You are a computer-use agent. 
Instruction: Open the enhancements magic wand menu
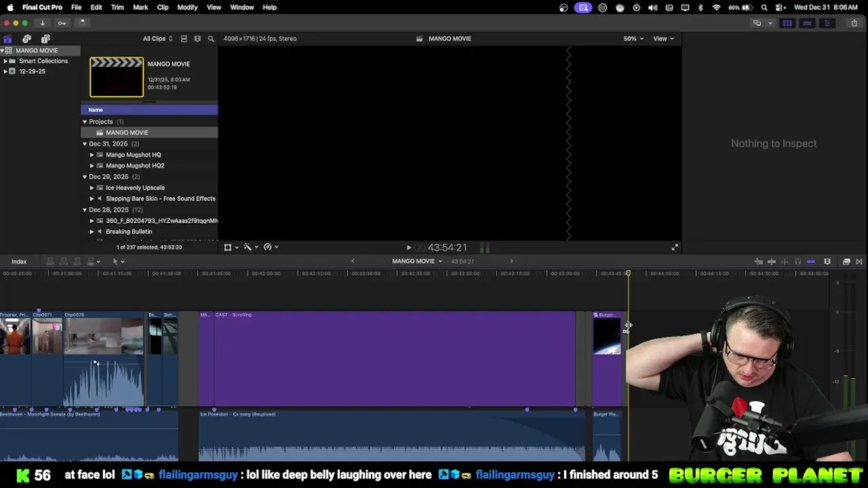(x=250, y=247)
